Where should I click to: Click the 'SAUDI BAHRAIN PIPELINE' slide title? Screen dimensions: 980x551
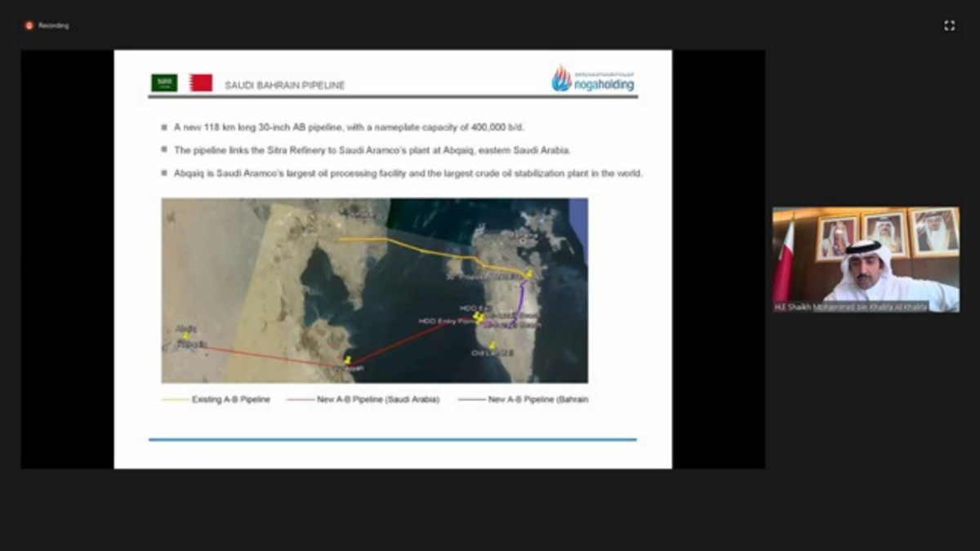(x=285, y=86)
